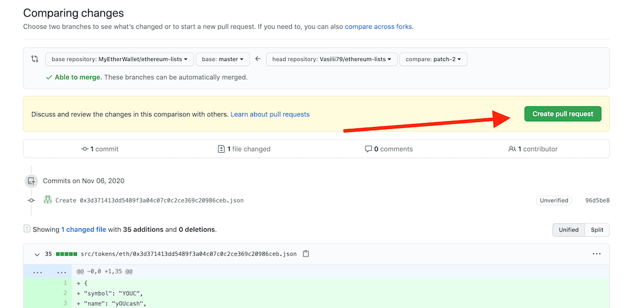This screenshot has width=644, height=308.
Task: Select the 1 contributor tab
Action: 533,149
